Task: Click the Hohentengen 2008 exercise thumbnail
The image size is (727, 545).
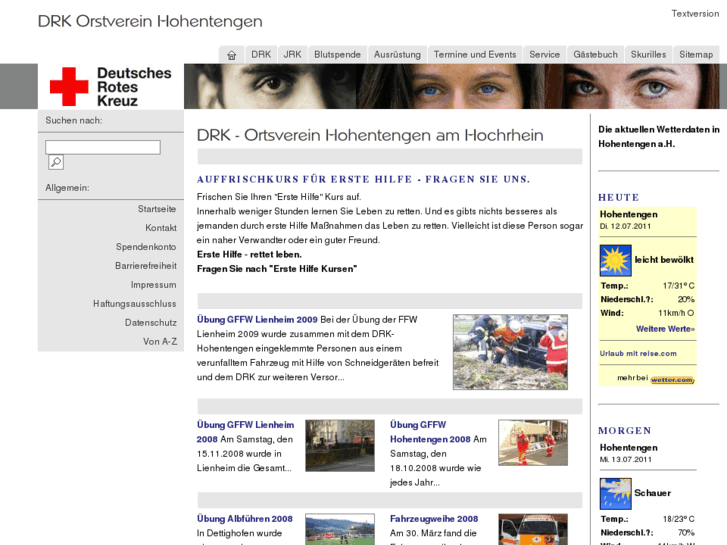Action: pos(533,442)
